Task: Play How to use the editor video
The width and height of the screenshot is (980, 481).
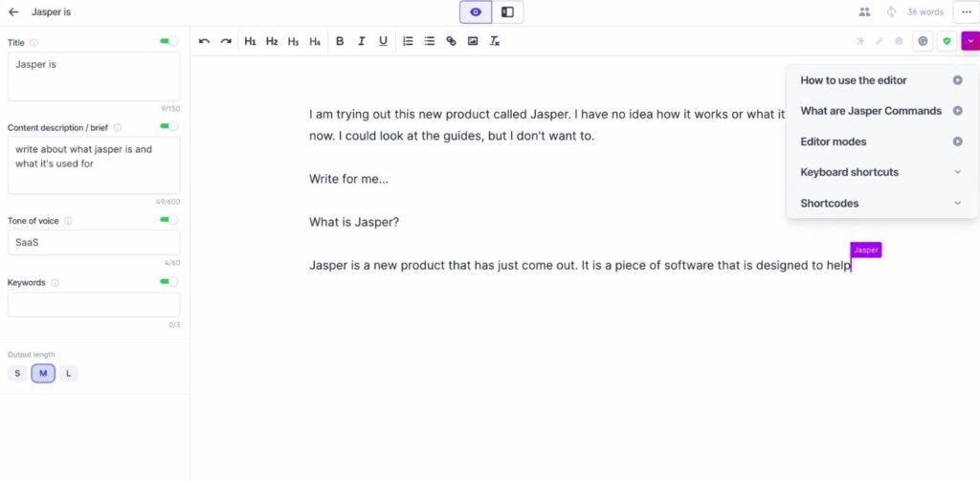Action: point(957,80)
